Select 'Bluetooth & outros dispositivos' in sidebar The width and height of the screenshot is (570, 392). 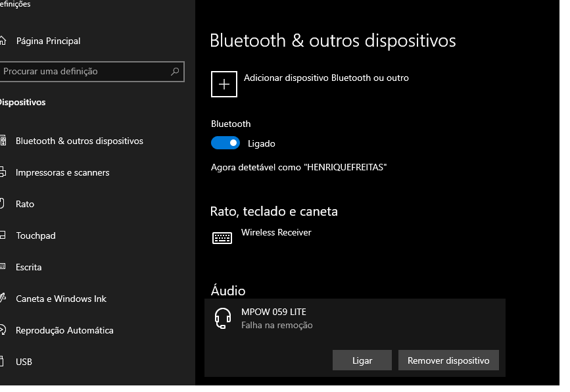pyautogui.click(x=79, y=141)
